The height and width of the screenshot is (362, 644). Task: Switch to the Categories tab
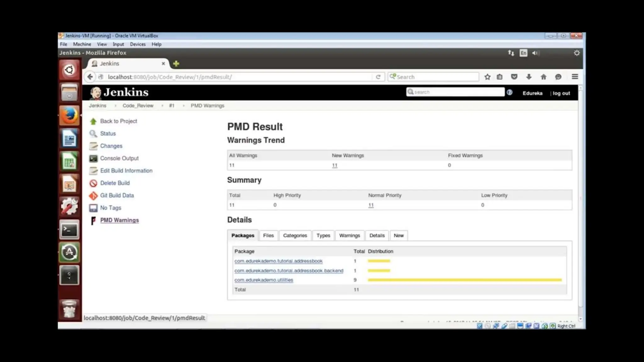pos(295,235)
